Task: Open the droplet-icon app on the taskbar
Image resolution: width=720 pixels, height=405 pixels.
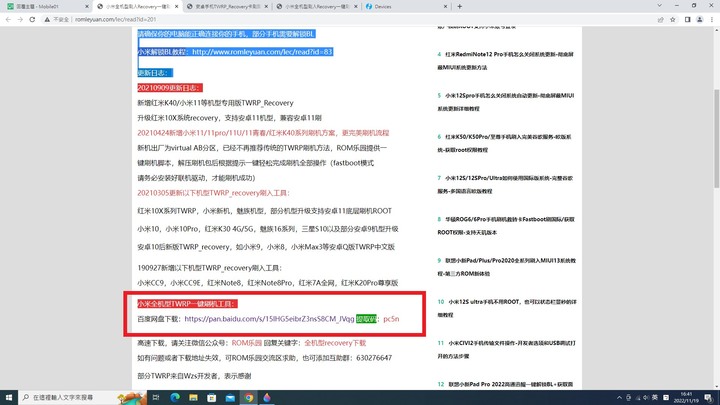Action: [x=267, y=397]
